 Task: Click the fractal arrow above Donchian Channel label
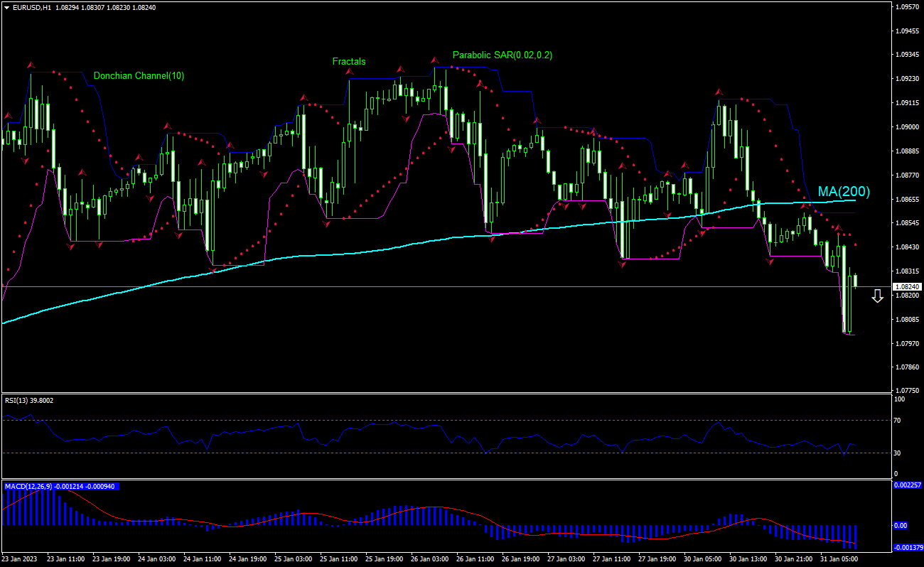point(31,65)
